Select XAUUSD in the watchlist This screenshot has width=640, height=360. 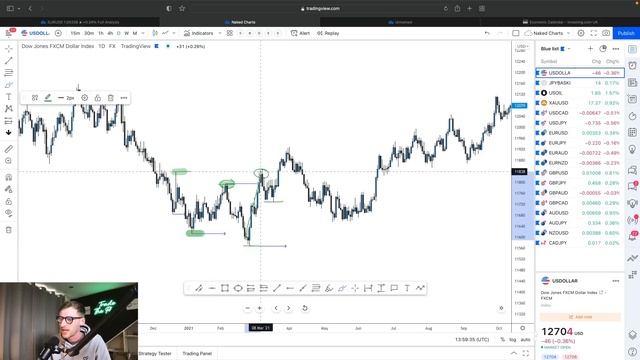point(580,103)
